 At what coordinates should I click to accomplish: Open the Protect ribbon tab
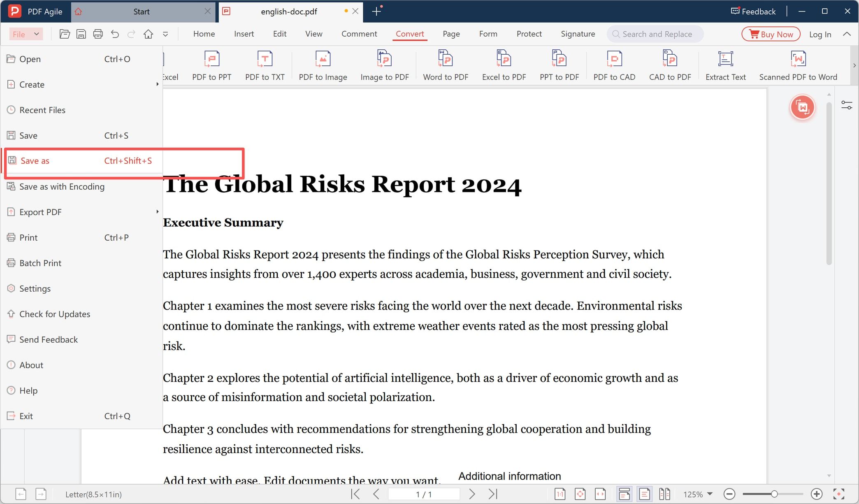click(x=529, y=34)
